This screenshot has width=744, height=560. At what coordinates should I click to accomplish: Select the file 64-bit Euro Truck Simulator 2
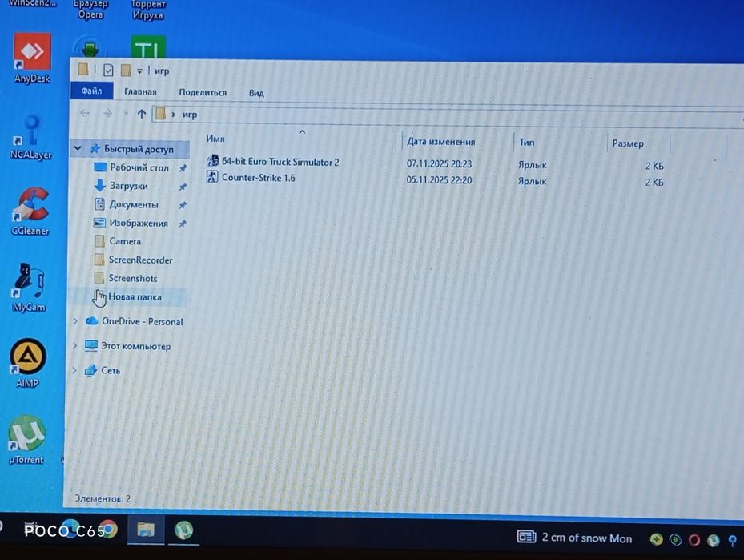tap(280, 162)
